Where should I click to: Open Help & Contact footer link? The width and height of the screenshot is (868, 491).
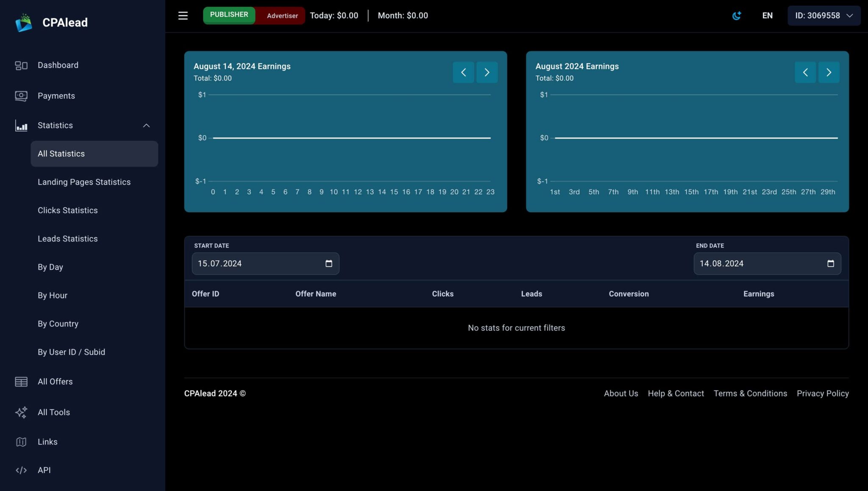tap(676, 393)
